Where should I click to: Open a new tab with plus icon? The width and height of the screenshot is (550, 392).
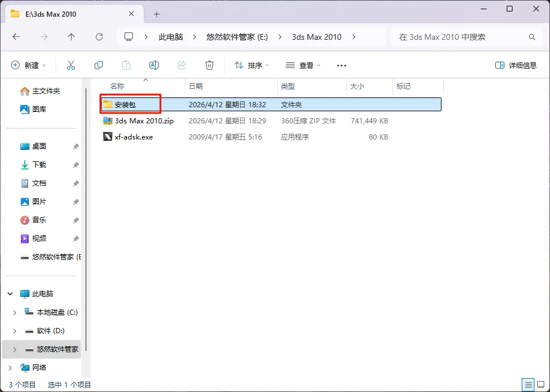pyautogui.click(x=157, y=14)
